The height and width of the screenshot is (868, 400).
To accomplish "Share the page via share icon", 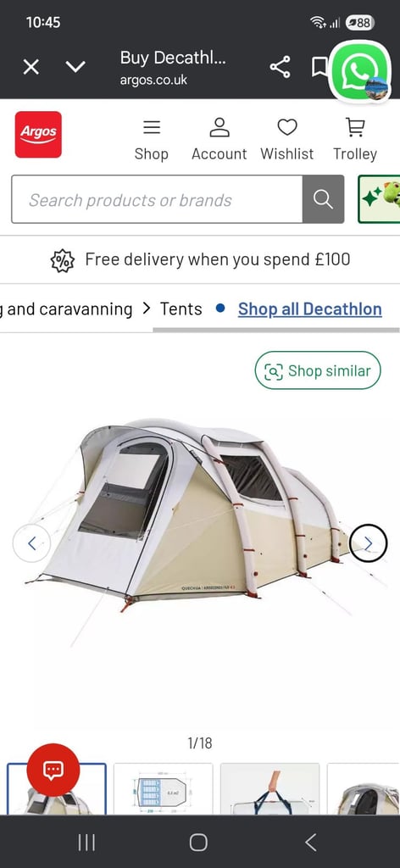I will click(280, 68).
